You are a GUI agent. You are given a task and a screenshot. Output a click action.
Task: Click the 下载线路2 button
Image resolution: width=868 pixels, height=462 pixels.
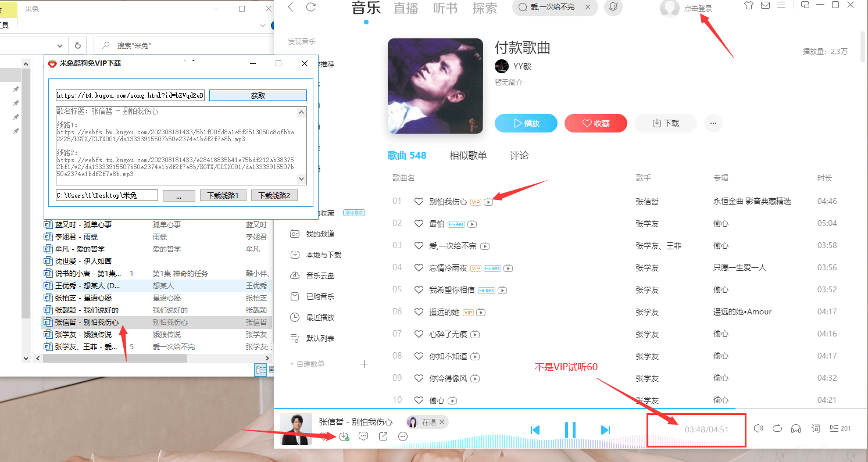pos(274,195)
